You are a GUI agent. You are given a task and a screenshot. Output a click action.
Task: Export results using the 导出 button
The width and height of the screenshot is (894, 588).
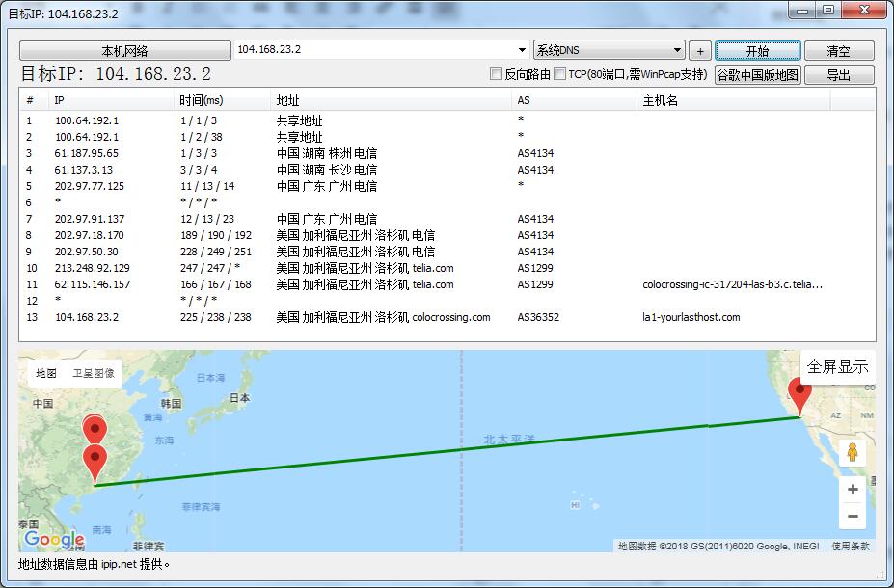837,73
